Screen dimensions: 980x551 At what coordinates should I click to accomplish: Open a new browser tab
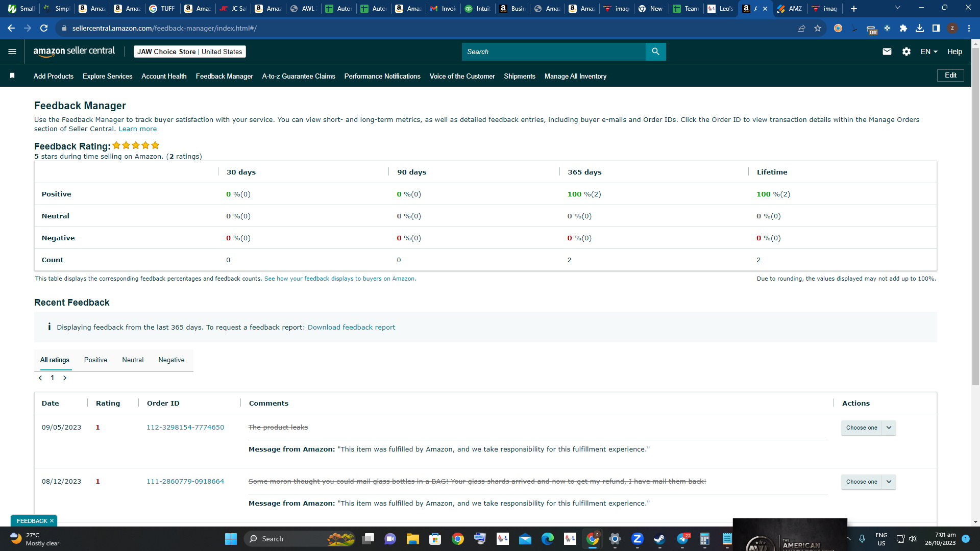pos(854,9)
